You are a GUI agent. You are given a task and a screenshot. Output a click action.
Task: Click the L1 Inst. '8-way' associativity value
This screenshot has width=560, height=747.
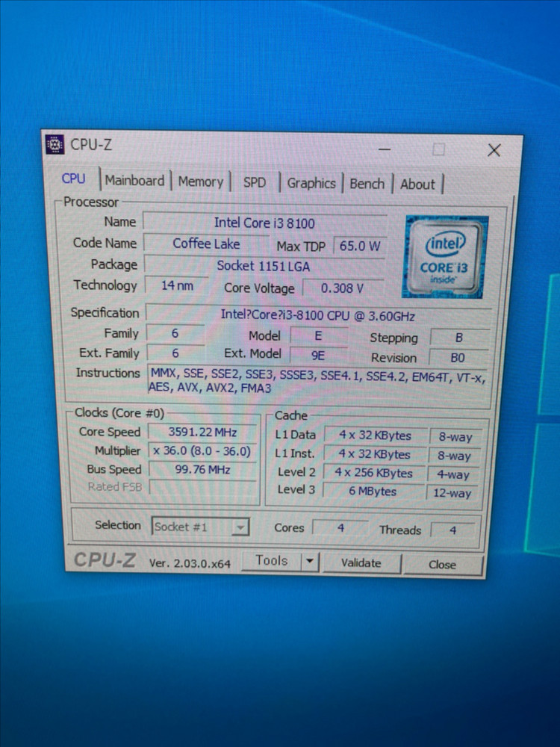454,456
